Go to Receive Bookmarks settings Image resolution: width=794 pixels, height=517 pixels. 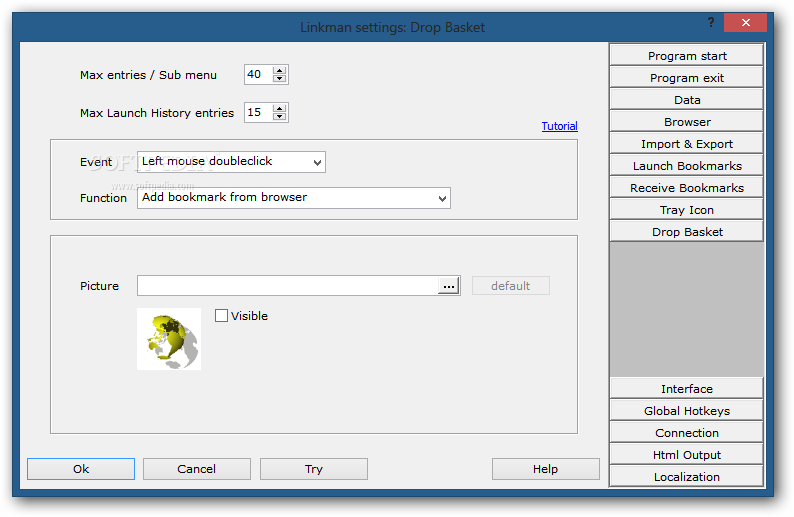pos(686,188)
